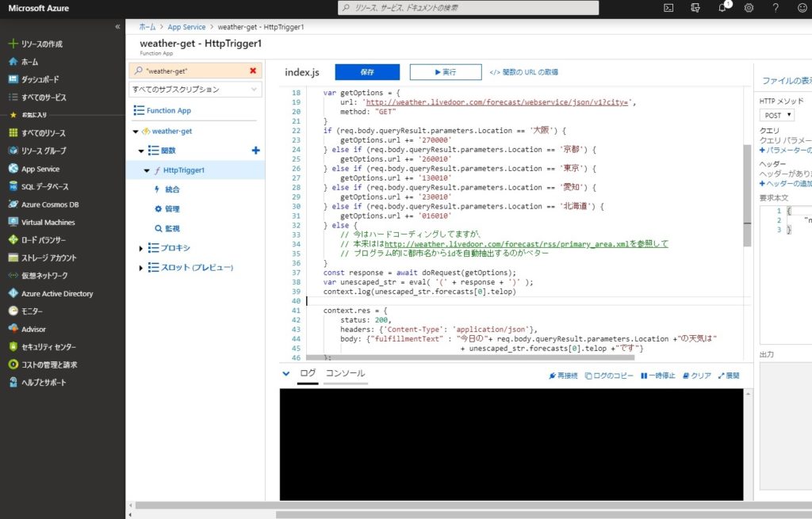
Task: Open 管理 under HttpTrigger1
Action: click(x=172, y=209)
